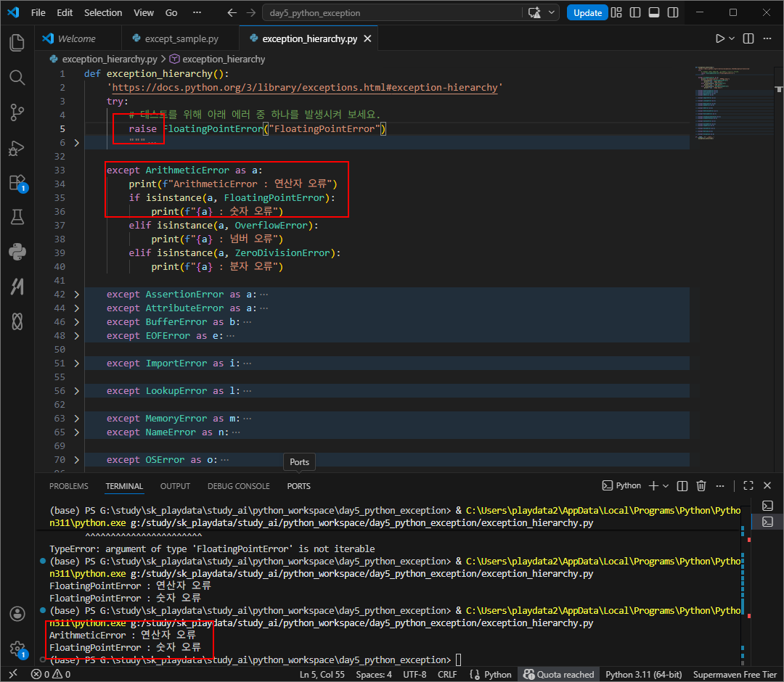784x682 pixels.
Task: Open the Selection menu
Action: 103,13
